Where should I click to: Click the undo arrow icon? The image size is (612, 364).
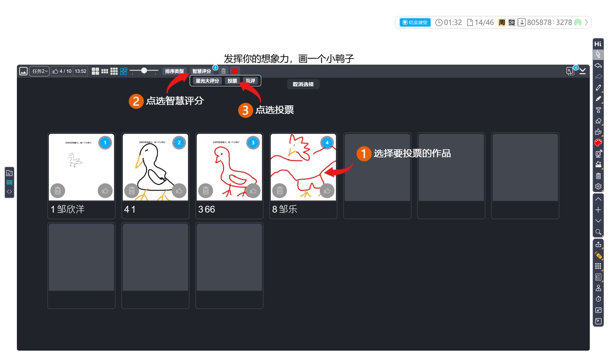coord(598,65)
